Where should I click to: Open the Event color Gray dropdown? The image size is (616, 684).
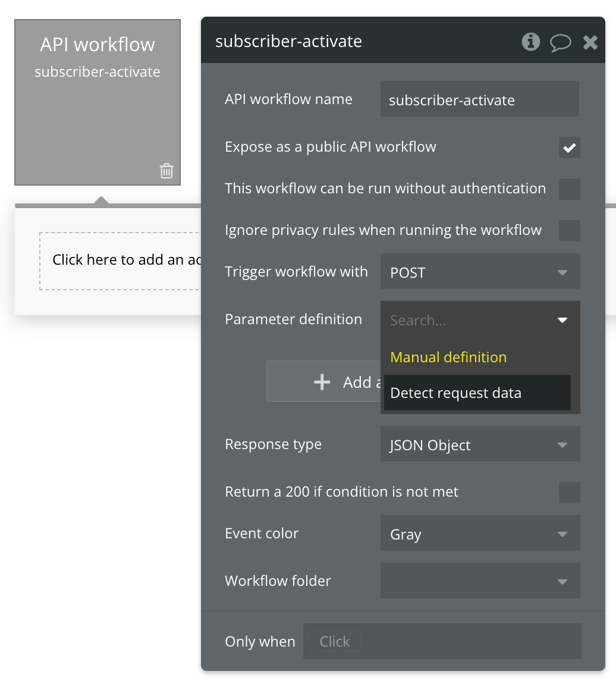(480, 534)
